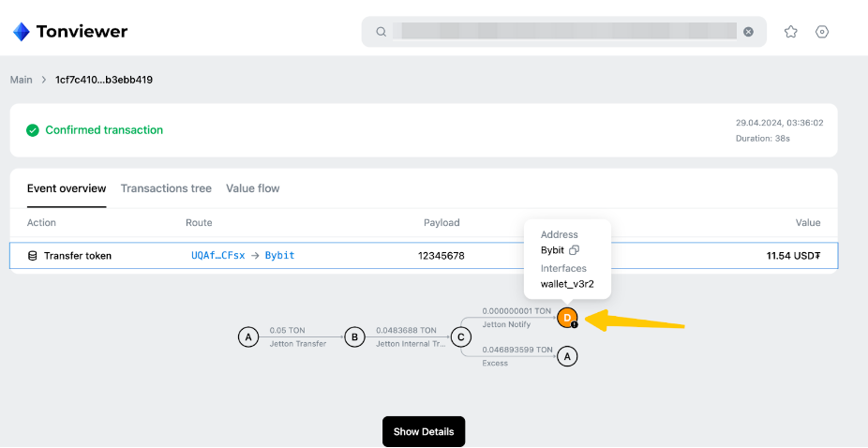Click the search magnifier icon
Viewport: 868px width, 448px height.
(382, 32)
